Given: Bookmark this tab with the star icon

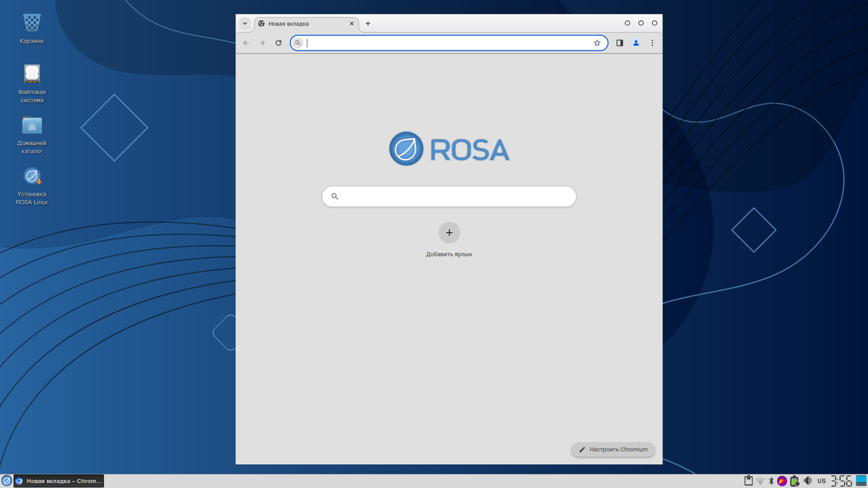Looking at the screenshot, I should point(597,43).
